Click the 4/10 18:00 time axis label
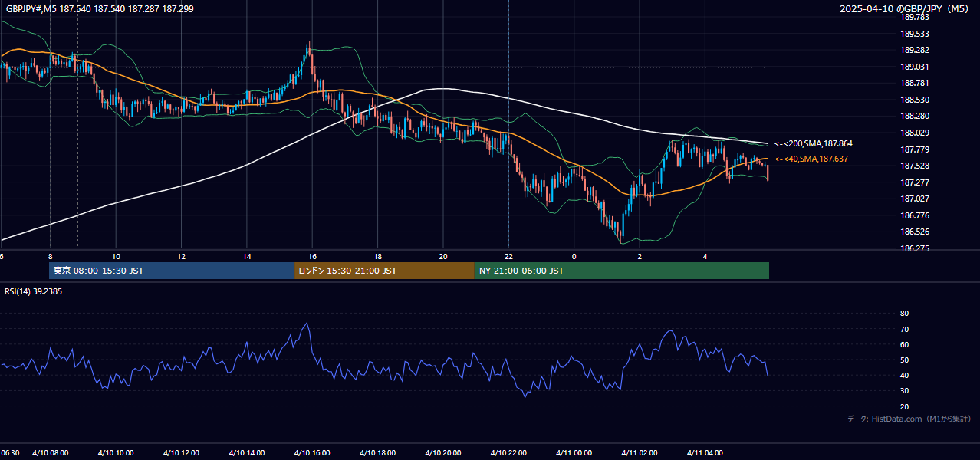980x460 pixels. (x=377, y=453)
